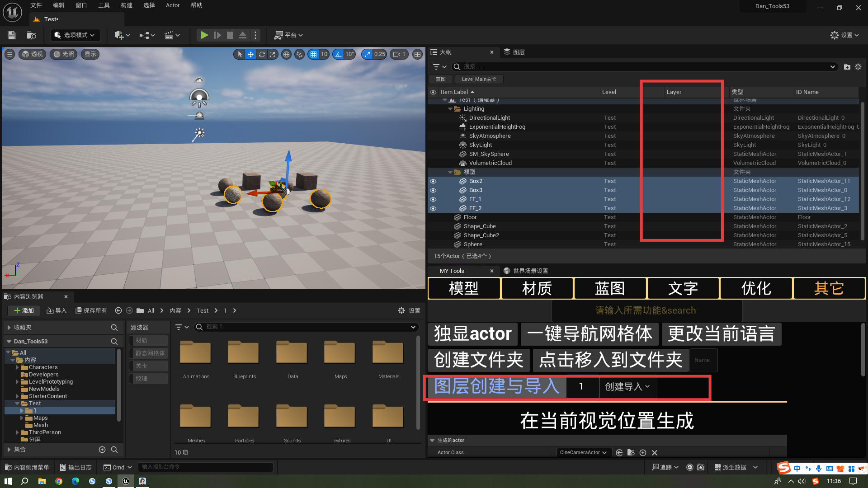Enable the 静态网格体 content filter
The image size is (868, 488).
149,353
